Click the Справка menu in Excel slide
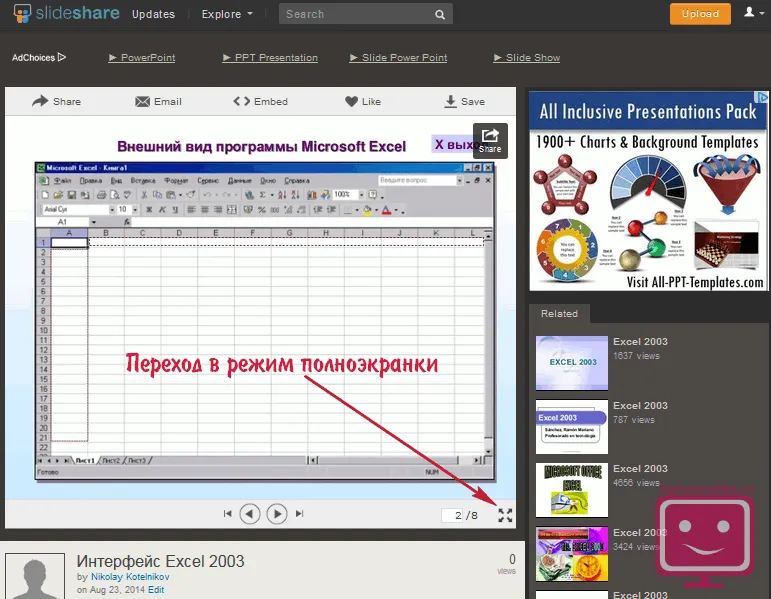The width and height of the screenshot is (771, 599). 297,180
